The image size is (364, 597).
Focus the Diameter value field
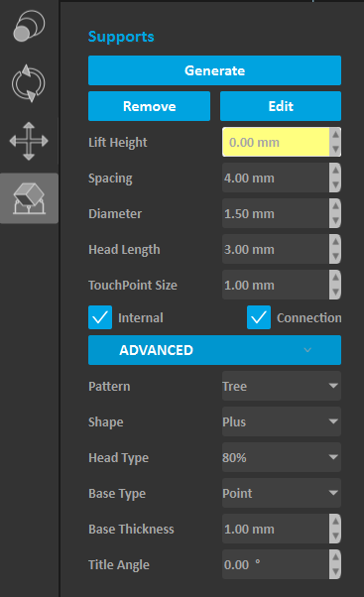click(x=276, y=213)
